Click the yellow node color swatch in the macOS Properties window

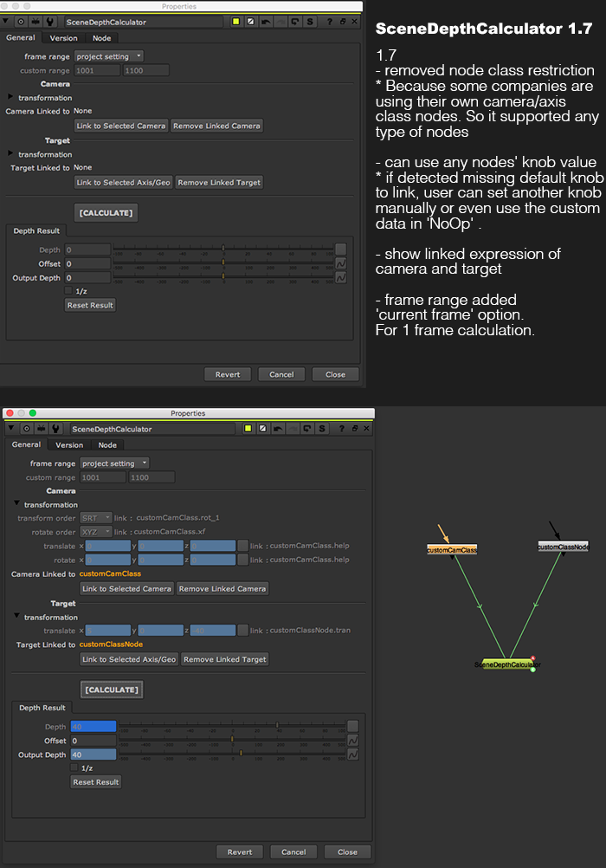(x=248, y=429)
